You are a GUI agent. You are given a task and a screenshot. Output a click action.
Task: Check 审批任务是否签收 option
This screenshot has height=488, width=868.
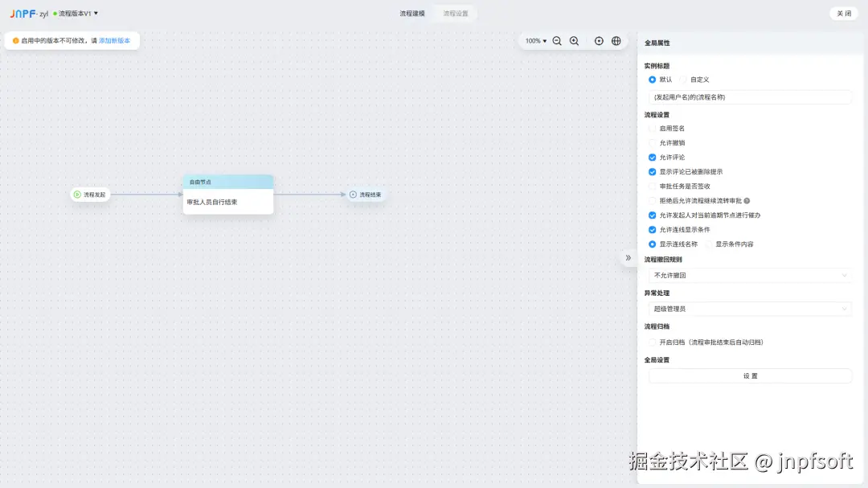pos(652,186)
